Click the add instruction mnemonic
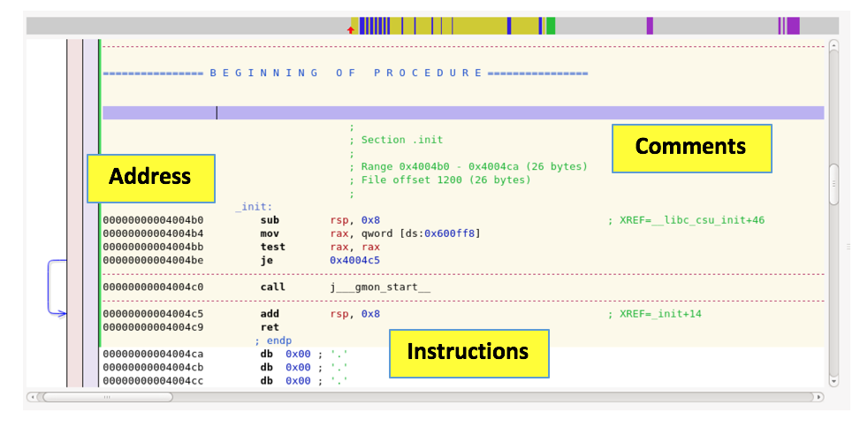868x428 pixels. click(x=270, y=314)
